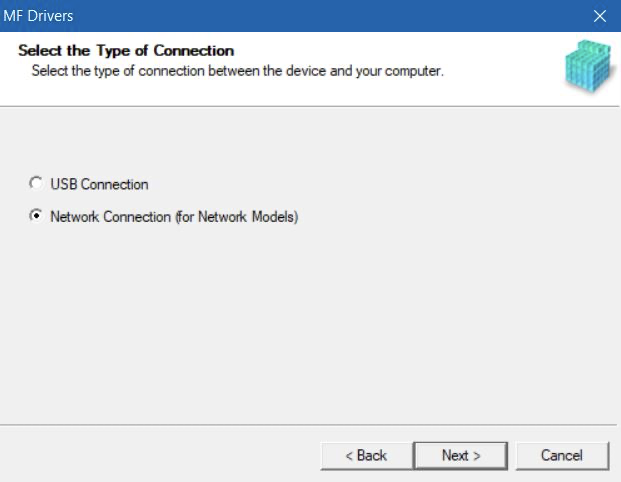Image resolution: width=621 pixels, height=482 pixels.
Task: Choose the Network Connection radio button
Action: coord(36,216)
